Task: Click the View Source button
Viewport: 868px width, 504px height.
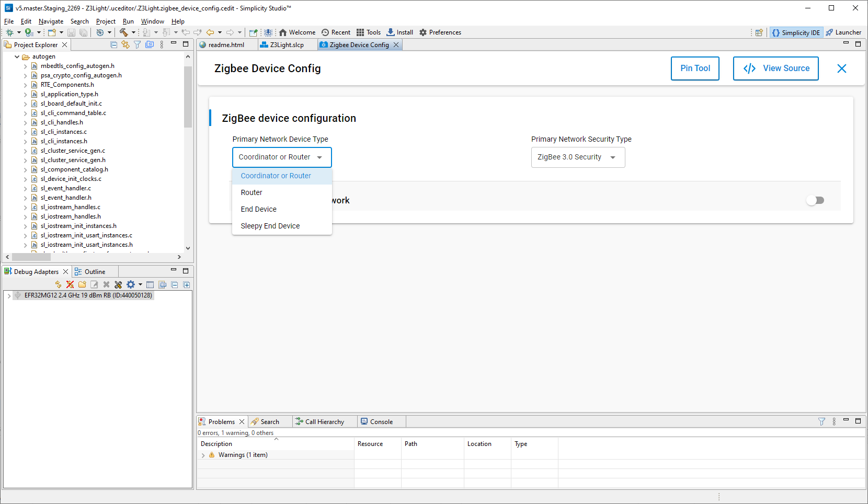Action: tap(775, 68)
